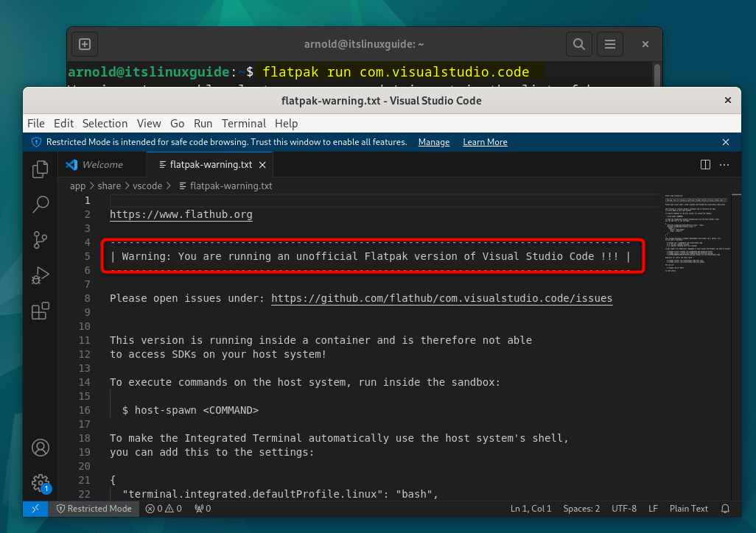Change Spaces: 2 indentation setting
Screen dimensions: 756x533
(x=582, y=509)
